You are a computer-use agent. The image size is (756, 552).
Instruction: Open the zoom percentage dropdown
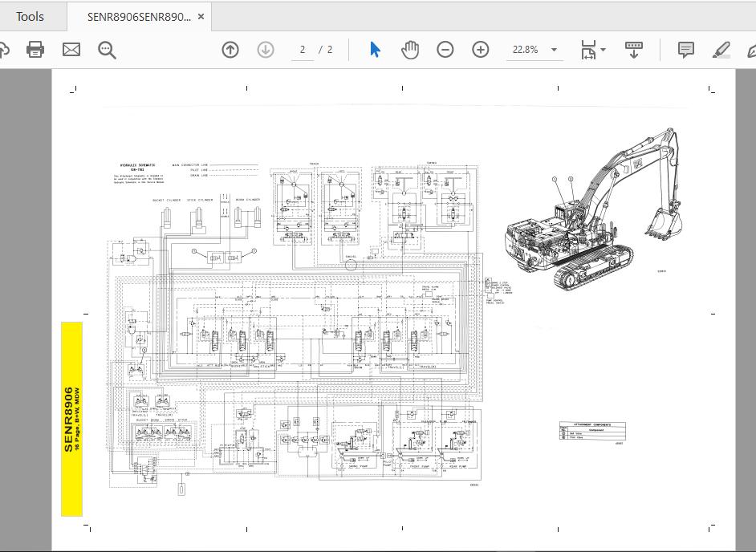point(553,49)
